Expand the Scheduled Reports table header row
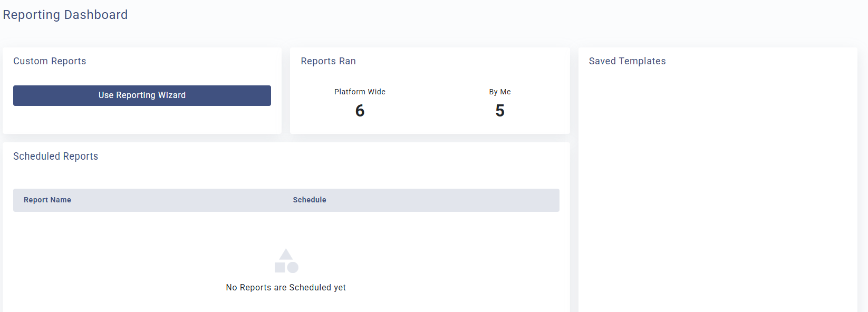The width and height of the screenshot is (868, 312). [286, 200]
